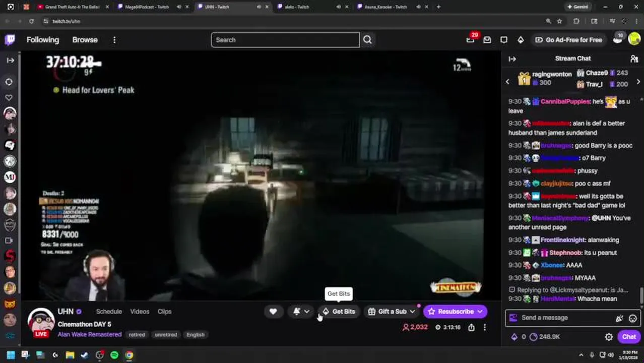Open the Resubscribe dropdown arrow
Viewport: 644px width, 363px height.
coord(480,312)
